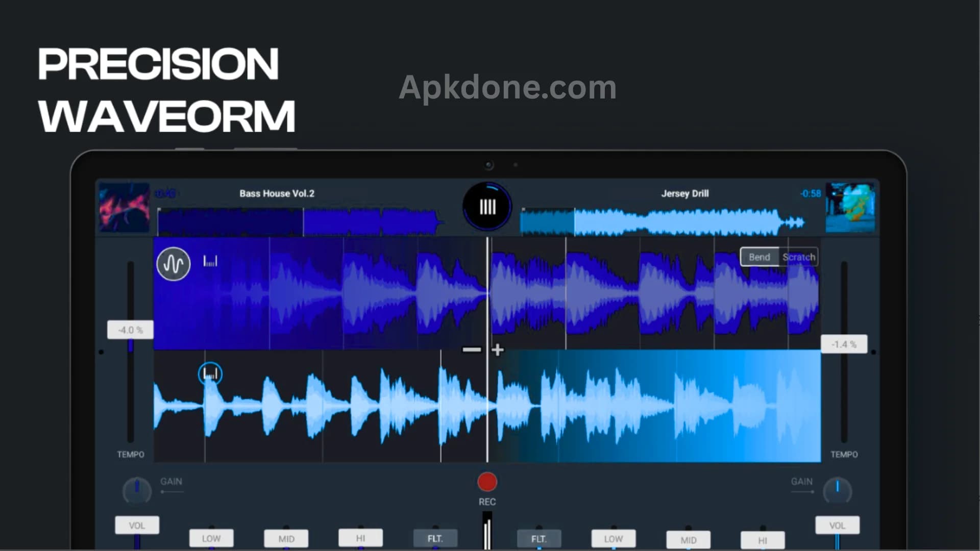Open the center sync menu circle button
The height and width of the screenshot is (551, 980).
(x=487, y=207)
